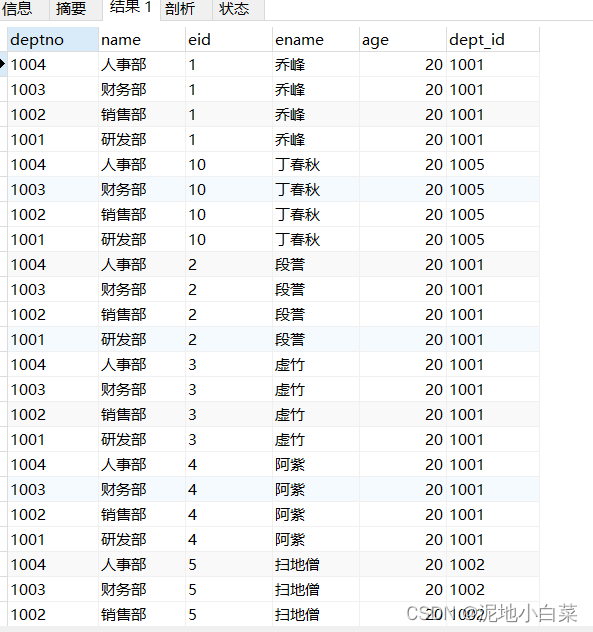Switch to the 剖析 tab
Screen dimensions: 593x632
pyautogui.click(x=185, y=9)
